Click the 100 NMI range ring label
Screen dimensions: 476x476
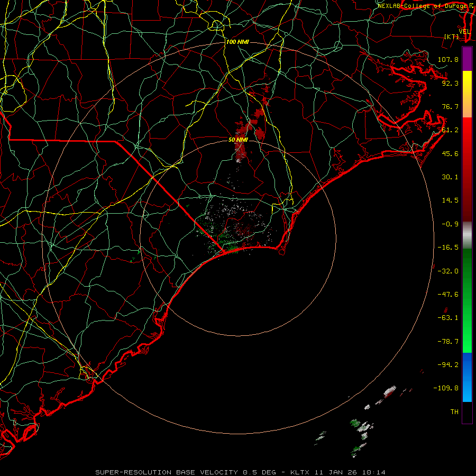[x=237, y=42]
